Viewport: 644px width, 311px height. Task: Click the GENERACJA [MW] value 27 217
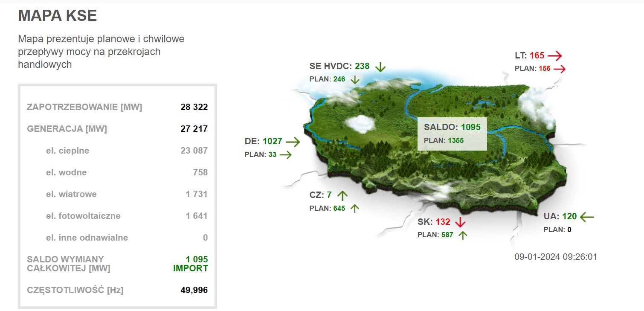tap(194, 129)
